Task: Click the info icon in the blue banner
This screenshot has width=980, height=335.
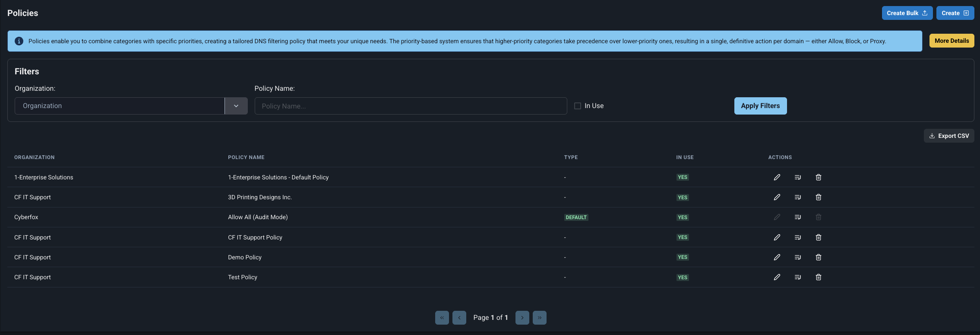Action: pyautogui.click(x=19, y=41)
